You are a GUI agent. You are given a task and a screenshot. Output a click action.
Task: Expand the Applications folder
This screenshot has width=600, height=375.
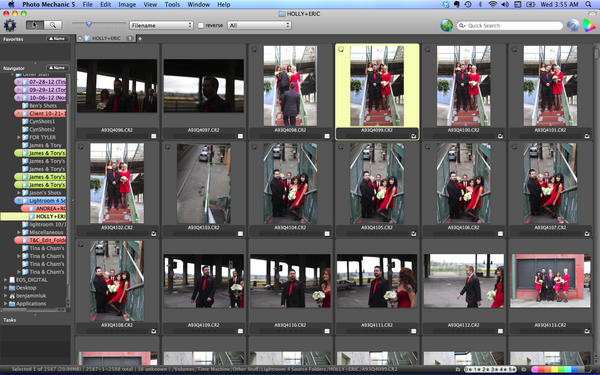point(5,304)
